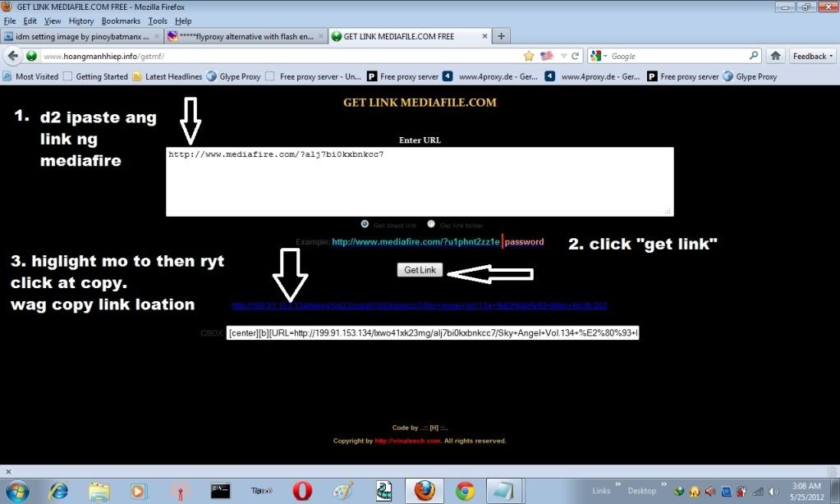The width and height of the screenshot is (840, 504).
Task: Open the Tools menu
Action: [158, 21]
